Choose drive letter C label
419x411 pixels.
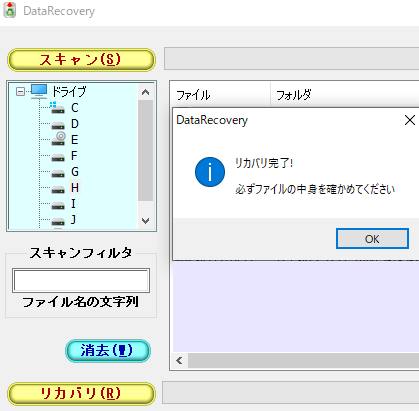tap(75, 108)
